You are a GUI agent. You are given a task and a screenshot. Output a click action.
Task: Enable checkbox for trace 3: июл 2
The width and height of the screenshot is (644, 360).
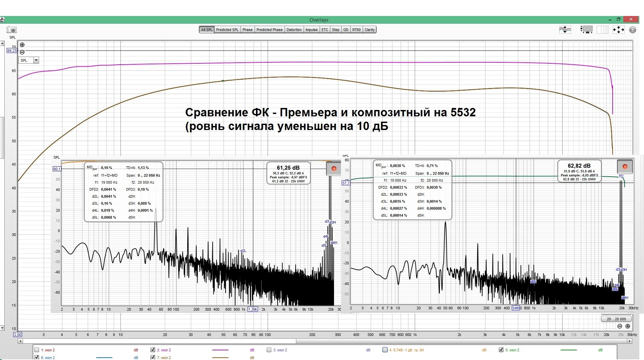[269, 350]
